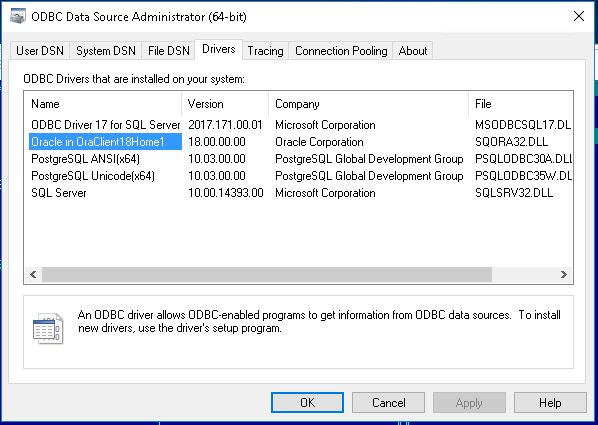Click the PSQLODBC30A.DLL file cell
The image size is (598, 425).
click(523, 159)
